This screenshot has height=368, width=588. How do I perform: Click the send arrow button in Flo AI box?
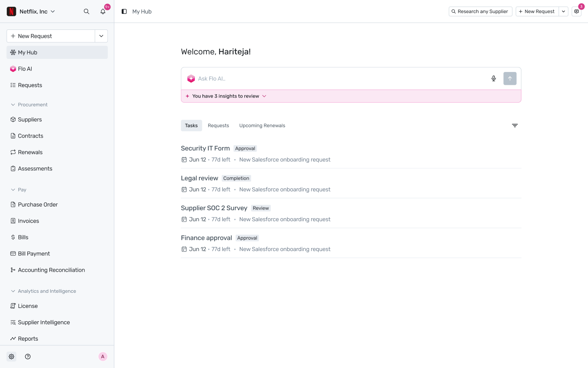[510, 79]
